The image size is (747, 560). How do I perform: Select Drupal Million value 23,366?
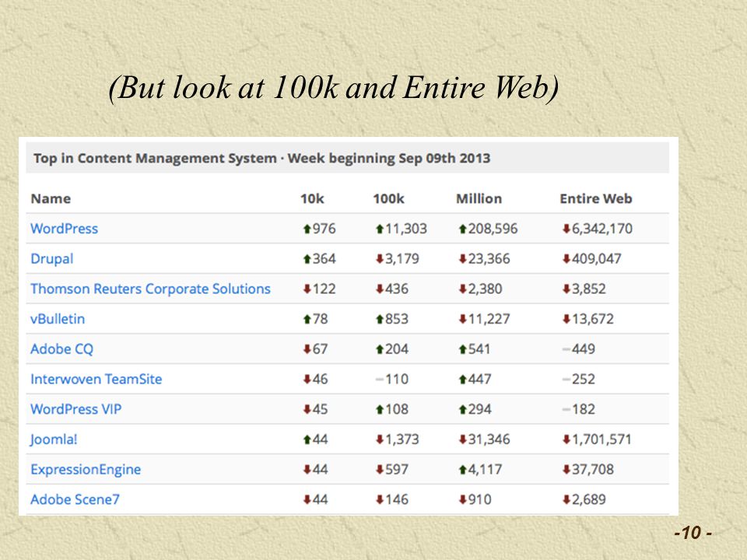(x=489, y=258)
